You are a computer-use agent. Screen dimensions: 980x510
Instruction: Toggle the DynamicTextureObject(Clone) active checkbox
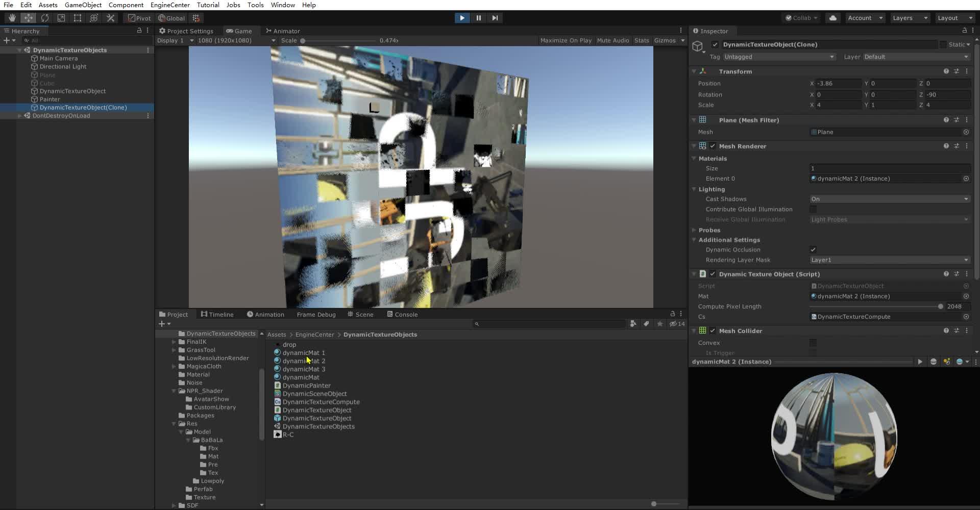(715, 44)
